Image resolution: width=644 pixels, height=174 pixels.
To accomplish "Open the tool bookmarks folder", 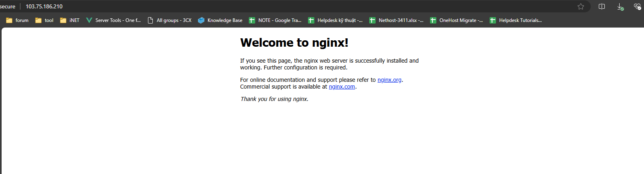I will pyautogui.click(x=44, y=20).
